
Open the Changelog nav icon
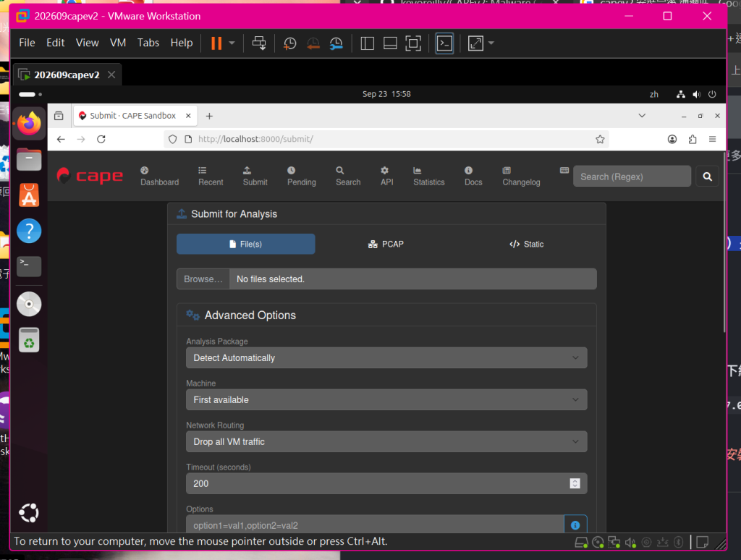507,170
